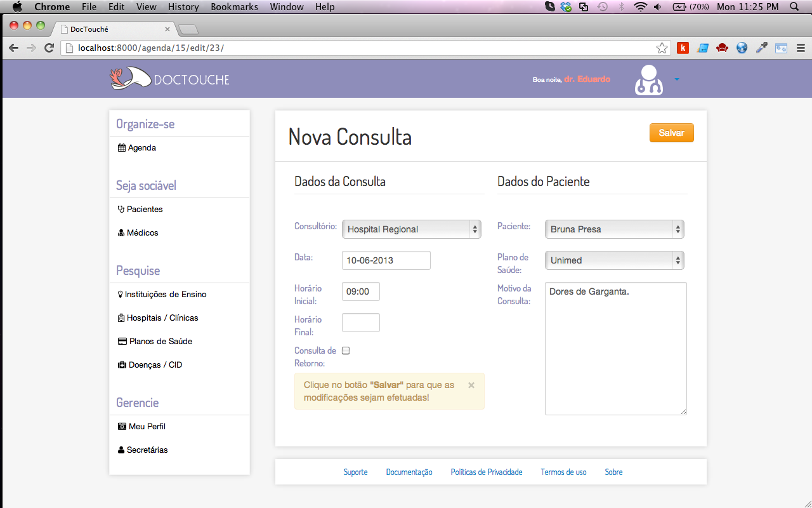Open Políticas de Privacidade footer link

point(487,472)
